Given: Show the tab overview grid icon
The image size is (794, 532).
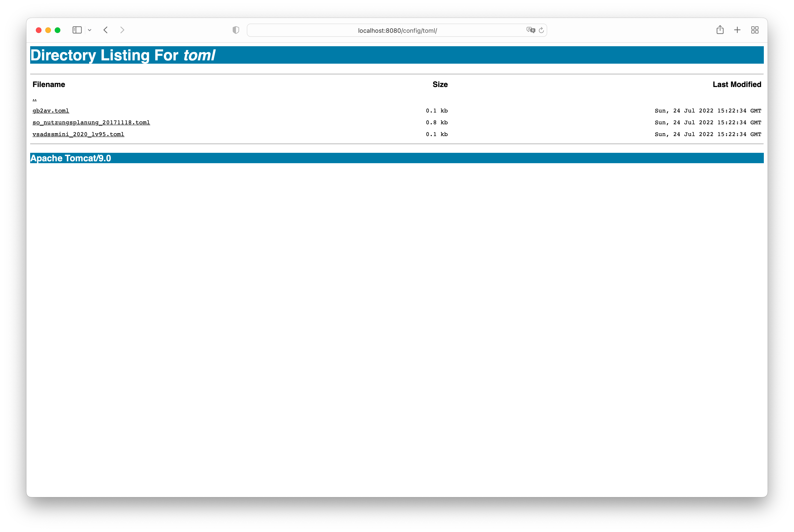Looking at the screenshot, I should point(755,30).
